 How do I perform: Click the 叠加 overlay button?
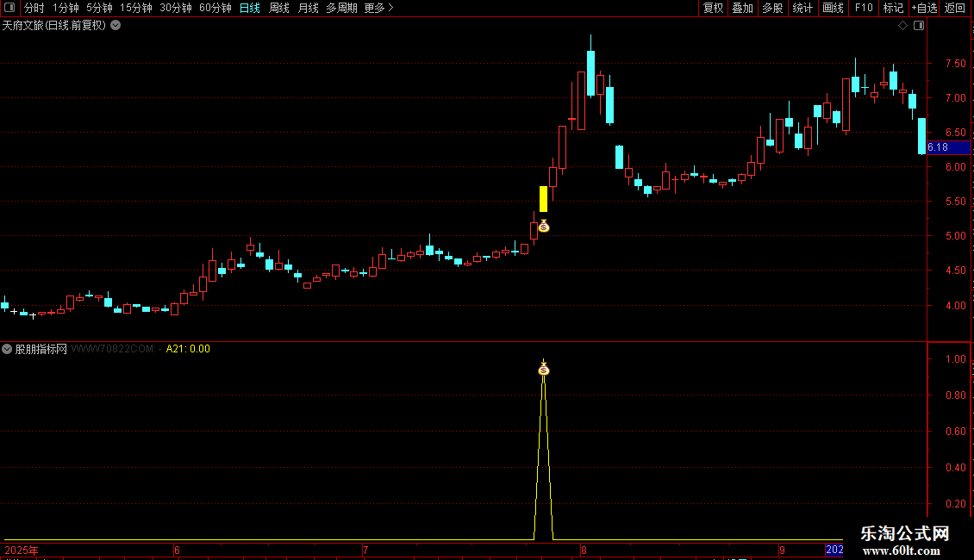coord(743,8)
